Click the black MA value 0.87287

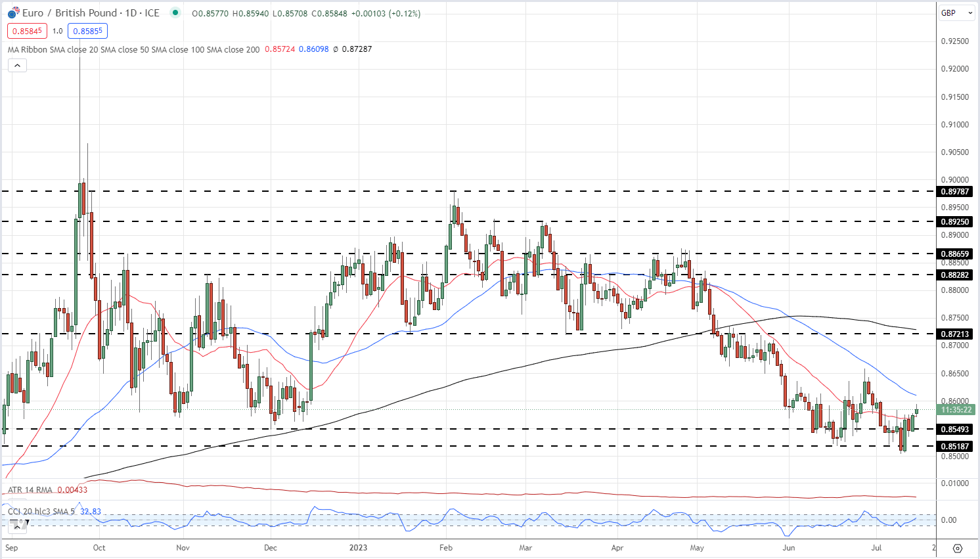357,49
